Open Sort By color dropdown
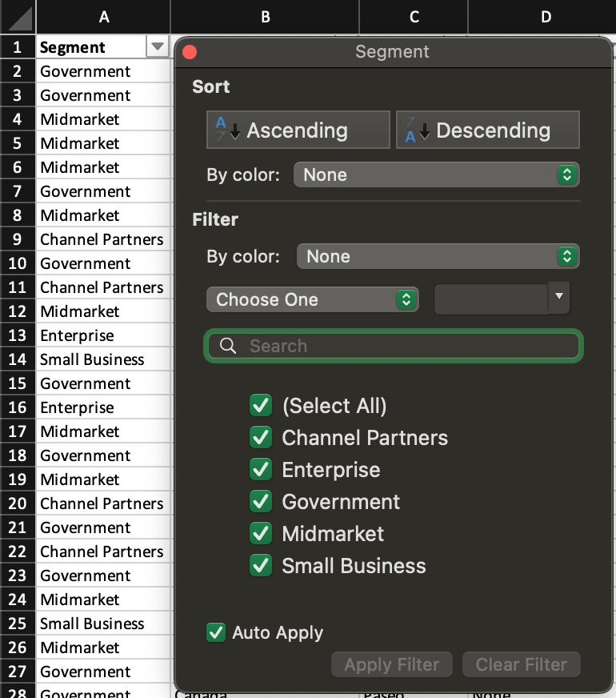This screenshot has height=698, width=616. (436, 174)
